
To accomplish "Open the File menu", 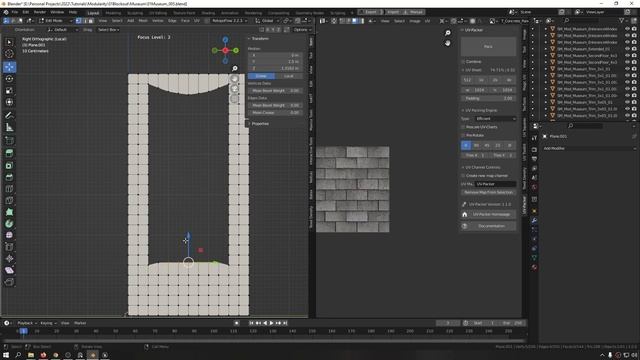I will coord(15,12).
